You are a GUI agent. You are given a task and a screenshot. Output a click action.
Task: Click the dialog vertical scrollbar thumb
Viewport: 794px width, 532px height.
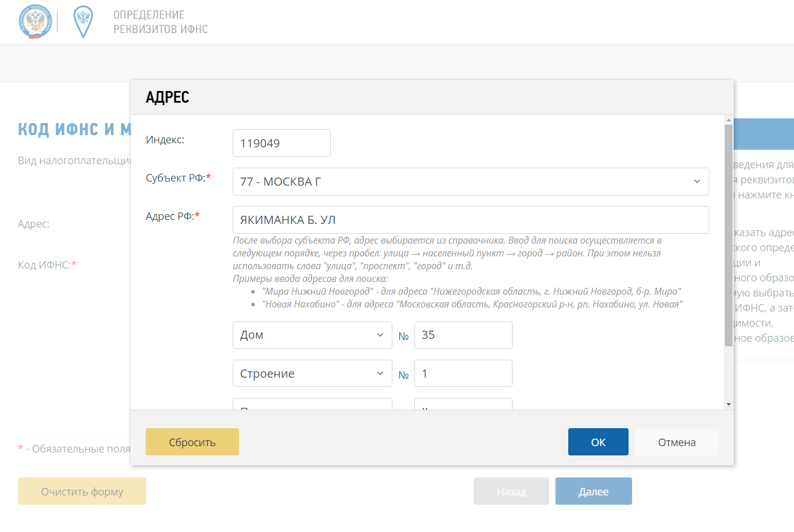(728, 235)
